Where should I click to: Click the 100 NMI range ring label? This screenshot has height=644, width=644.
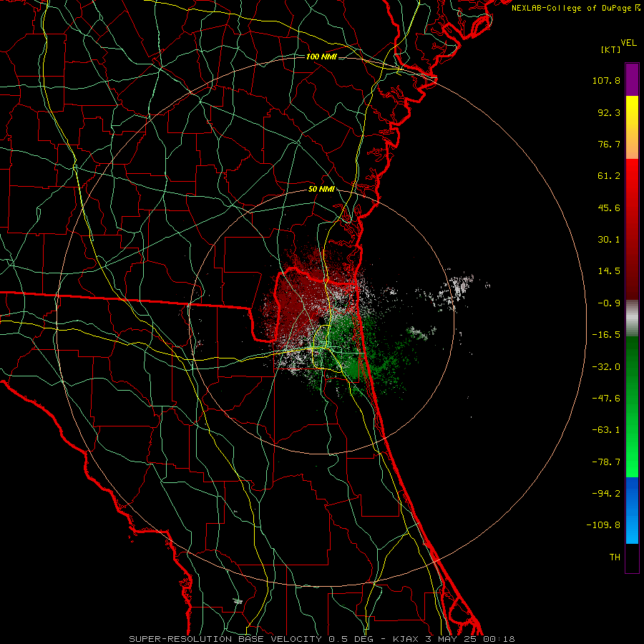click(321, 57)
